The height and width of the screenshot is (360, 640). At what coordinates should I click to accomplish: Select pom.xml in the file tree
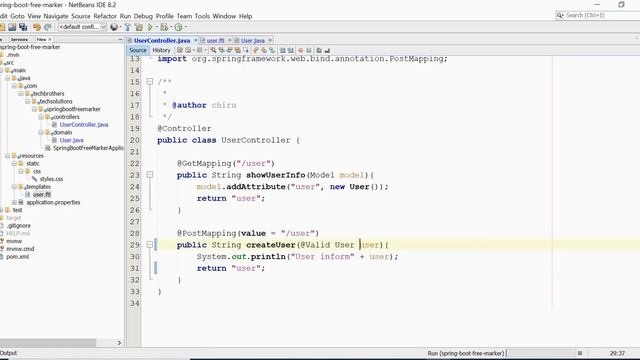tap(18, 256)
